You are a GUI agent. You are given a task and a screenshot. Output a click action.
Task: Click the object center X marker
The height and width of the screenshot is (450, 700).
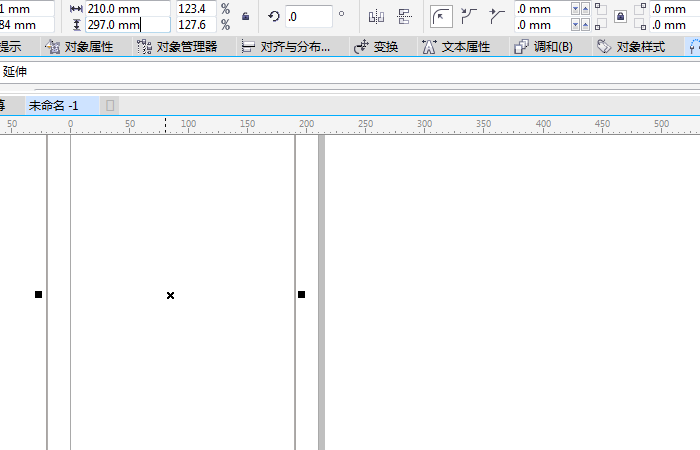coord(170,295)
